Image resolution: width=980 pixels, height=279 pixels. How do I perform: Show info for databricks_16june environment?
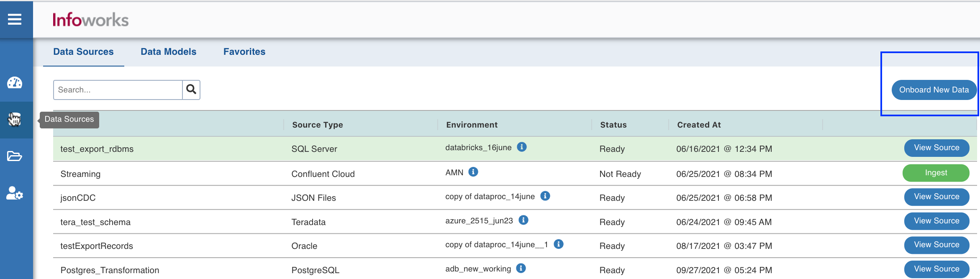click(x=522, y=147)
